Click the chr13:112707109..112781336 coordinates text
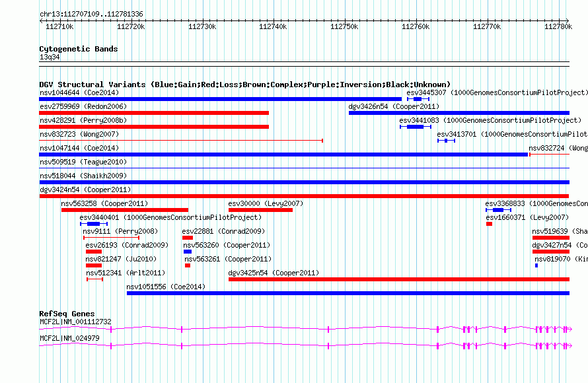This screenshot has height=383, width=588. (91, 15)
